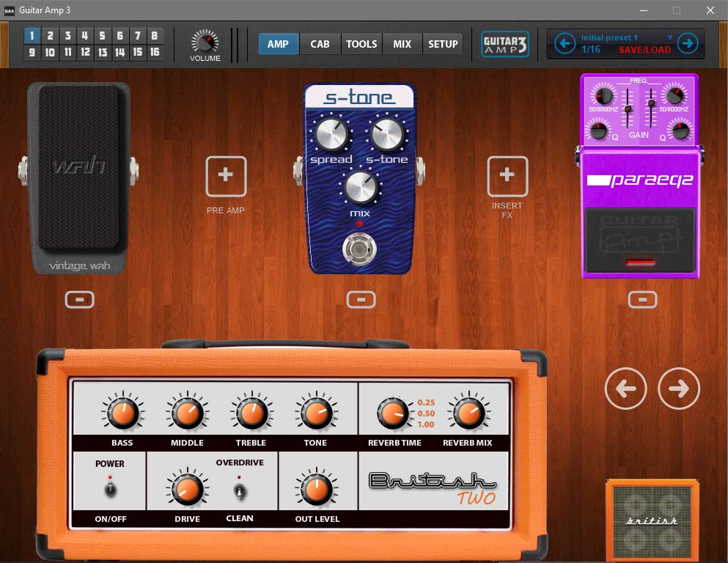This screenshot has width=728, height=563.
Task: Click the REVERB MIX knob
Action: pyautogui.click(x=468, y=413)
